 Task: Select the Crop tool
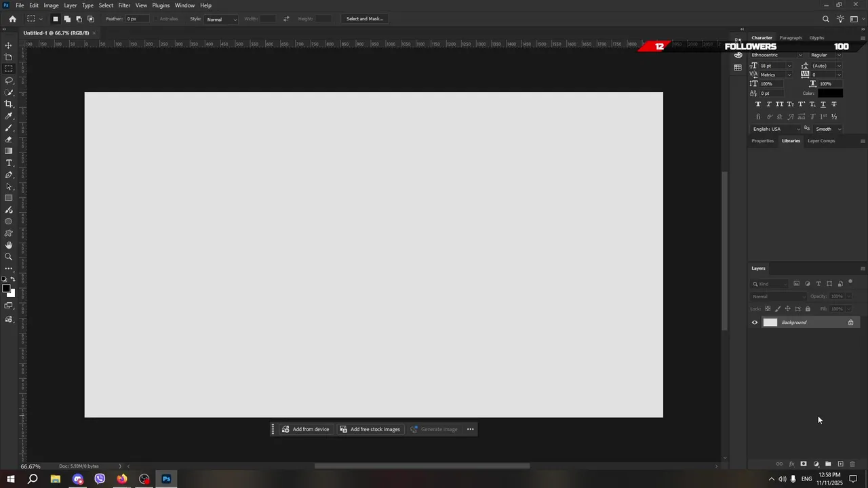pyautogui.click(x=9, y=104)
